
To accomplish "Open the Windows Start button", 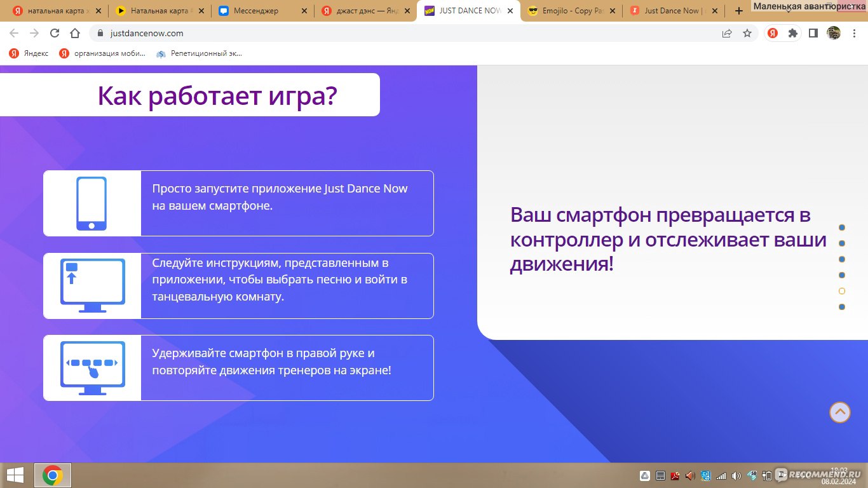I will tap(15, 475).
